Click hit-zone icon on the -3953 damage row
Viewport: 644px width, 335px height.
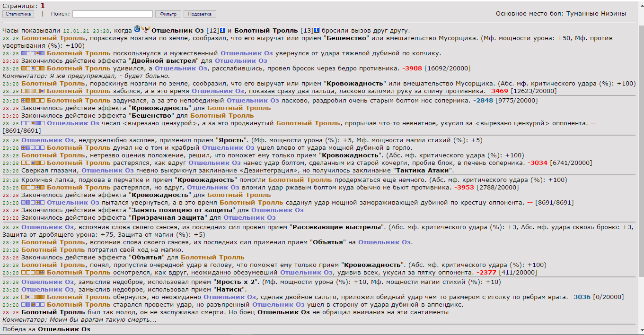tap(33, 188)
